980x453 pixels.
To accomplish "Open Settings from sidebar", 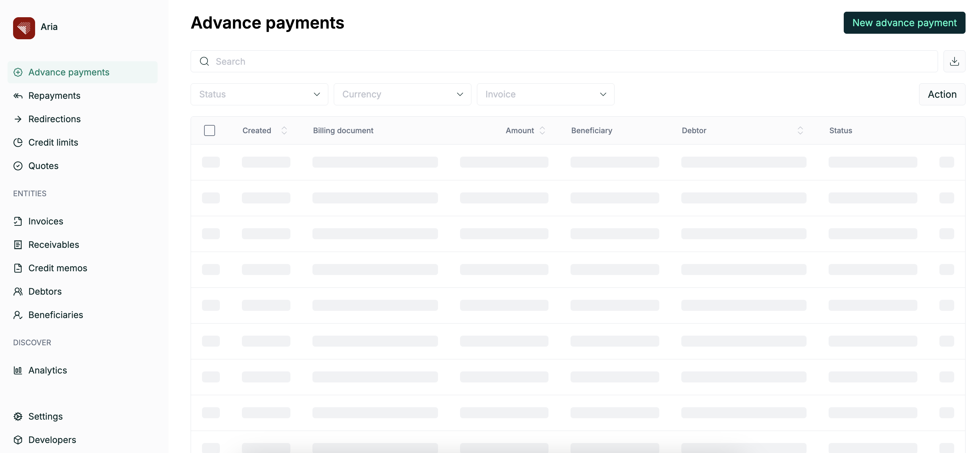I will click(x=83, y=417).
